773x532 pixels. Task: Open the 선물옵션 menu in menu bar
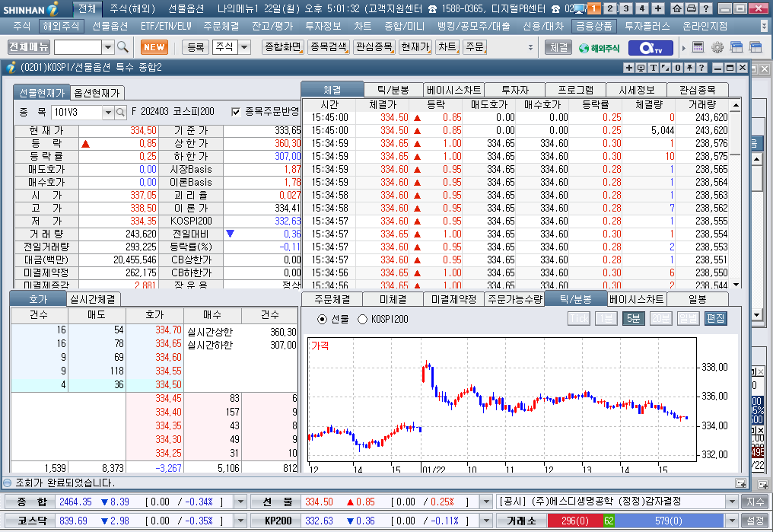click(110, 26)
